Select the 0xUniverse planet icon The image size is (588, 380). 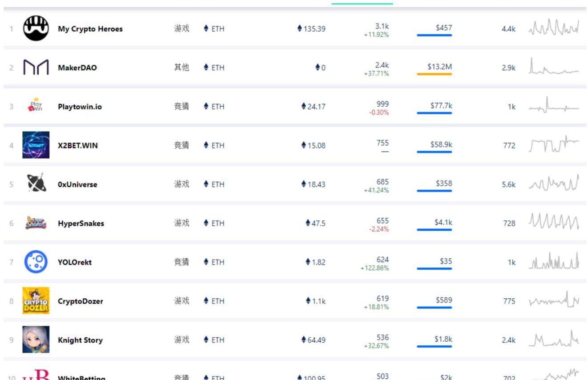click(x=36, y=184)
